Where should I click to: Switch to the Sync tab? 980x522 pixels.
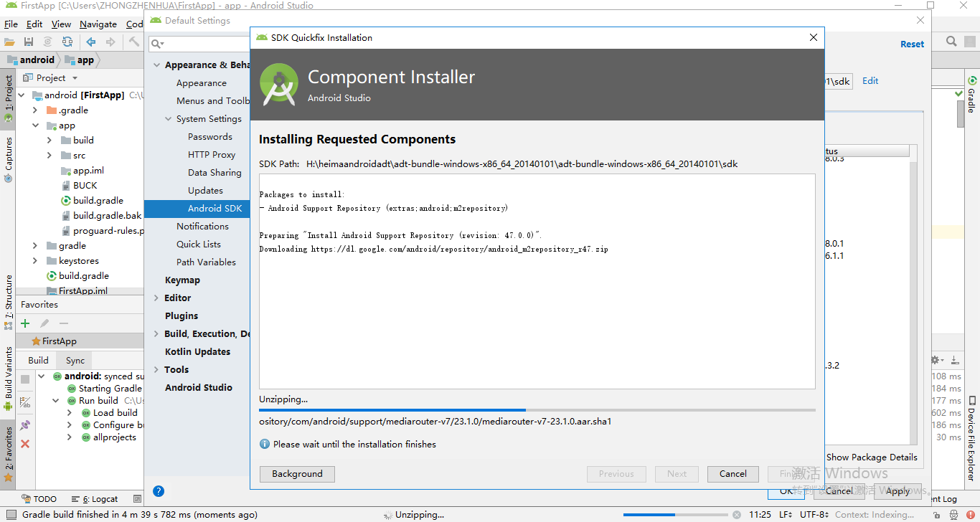75,360
